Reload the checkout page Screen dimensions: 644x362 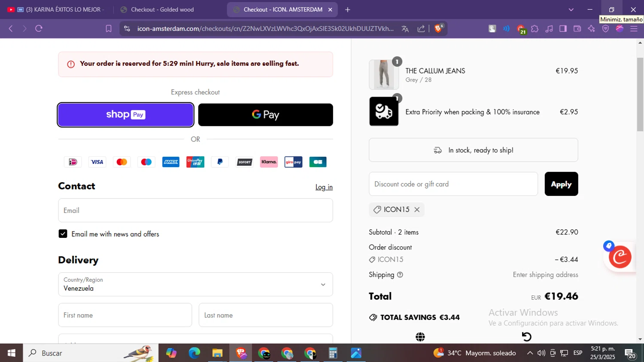click(39, 29)
